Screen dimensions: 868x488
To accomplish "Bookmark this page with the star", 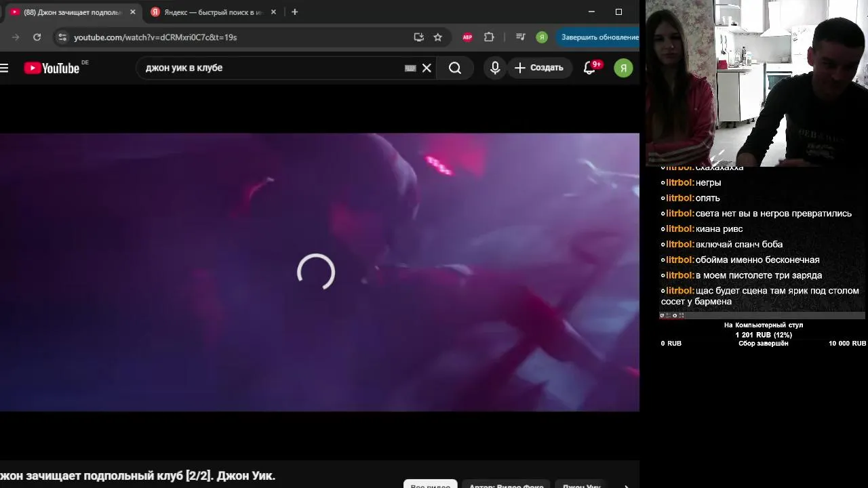I will (x=437, y=37).
